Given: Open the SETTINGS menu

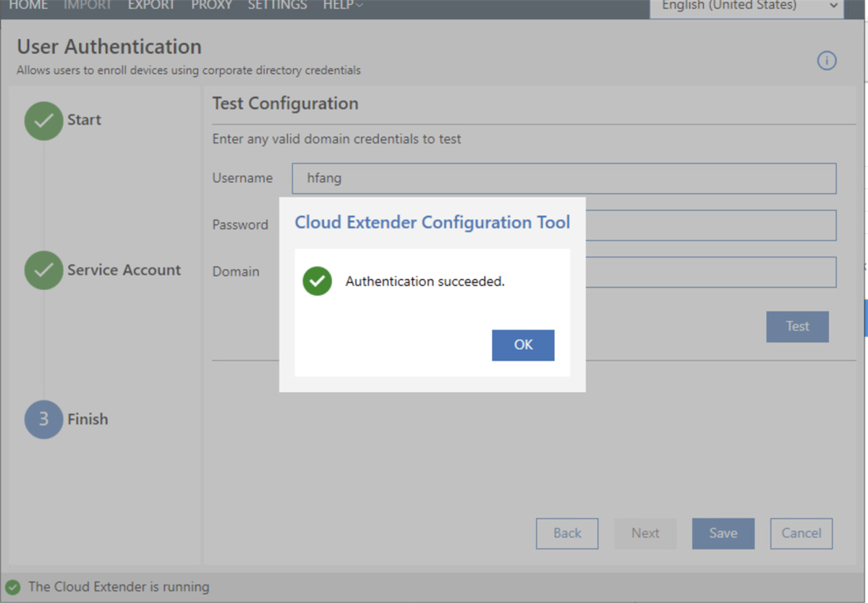Looking at the screenshot, I should pos(277,5).
